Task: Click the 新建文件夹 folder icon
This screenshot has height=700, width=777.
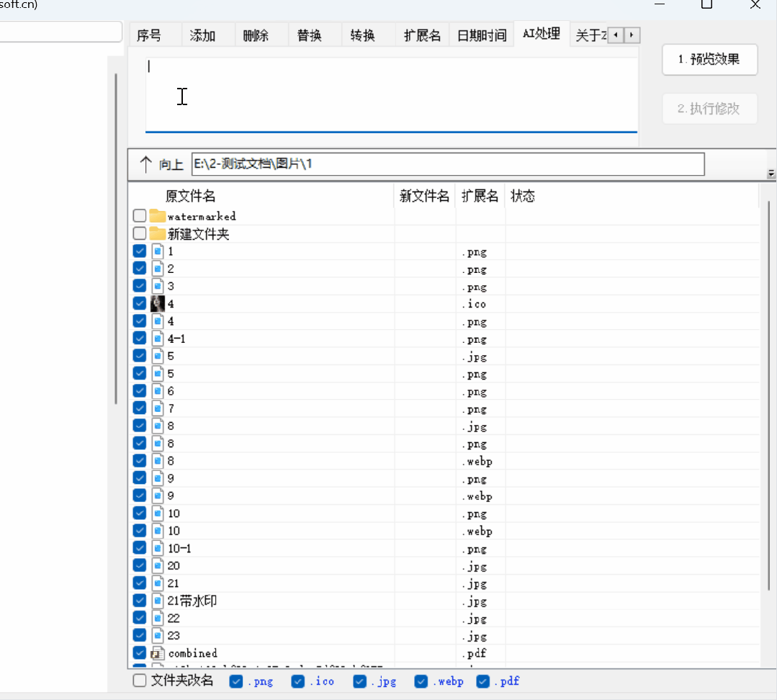Action: [x=156, y=233]
